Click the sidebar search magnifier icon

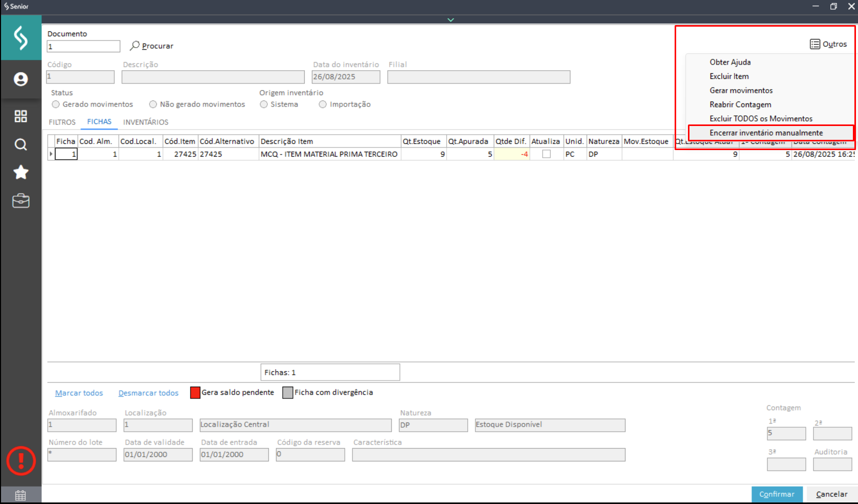(20, 144)
